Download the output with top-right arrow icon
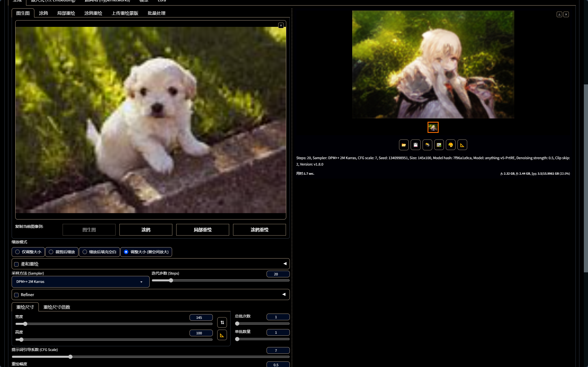This screenshot has width=588, height=367. coord(559,14)
